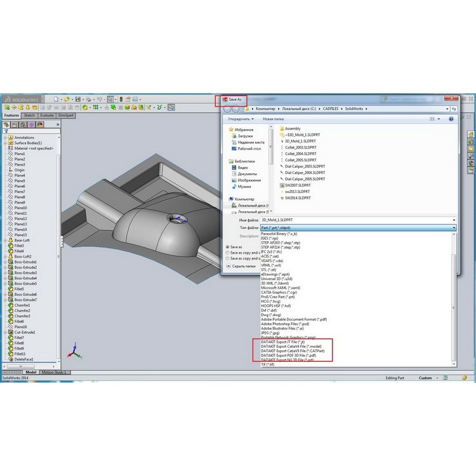Select the 'Assembly' folder in the file list
476x476 pixels.
[x=290, y=129]
